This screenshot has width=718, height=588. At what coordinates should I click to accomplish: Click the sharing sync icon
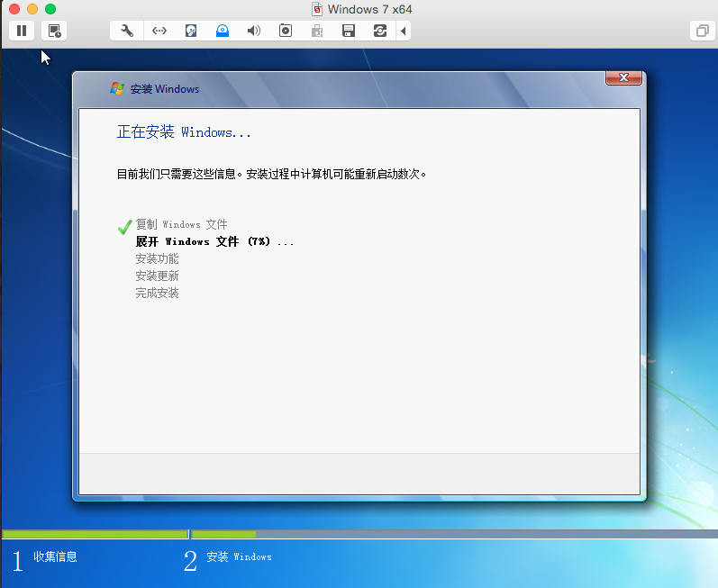click(380, 31)
